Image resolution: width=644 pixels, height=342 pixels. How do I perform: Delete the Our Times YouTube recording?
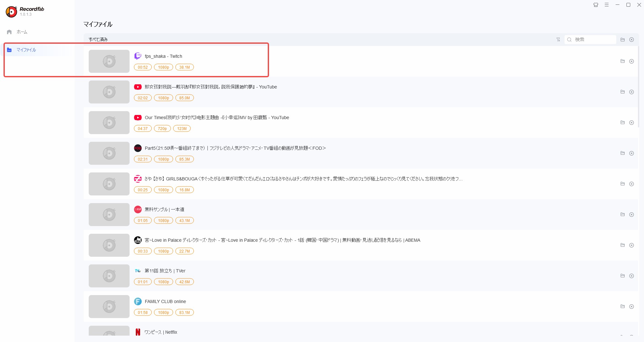tap(632, 123)
